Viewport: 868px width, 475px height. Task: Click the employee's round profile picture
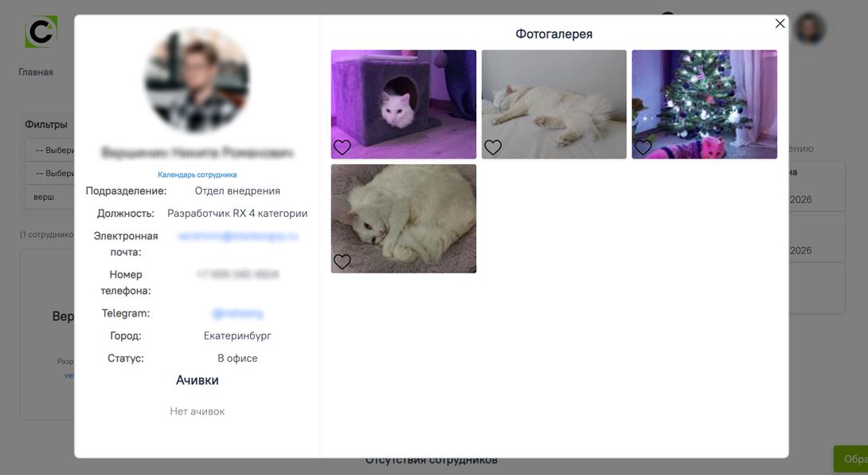[197, 80]
